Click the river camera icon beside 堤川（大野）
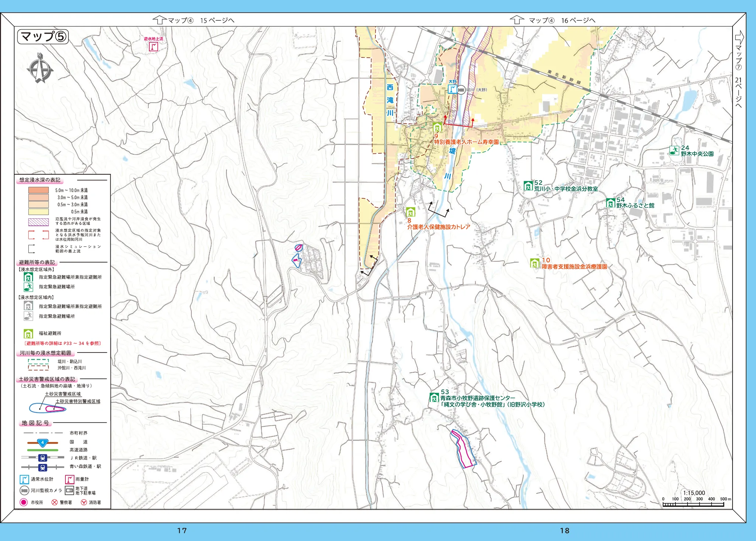 (461, 90)
